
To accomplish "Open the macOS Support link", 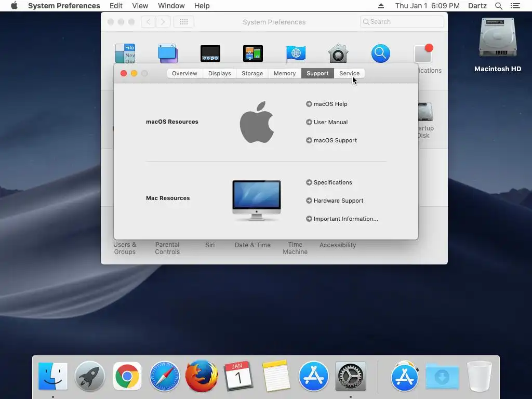I will [335, 140].
